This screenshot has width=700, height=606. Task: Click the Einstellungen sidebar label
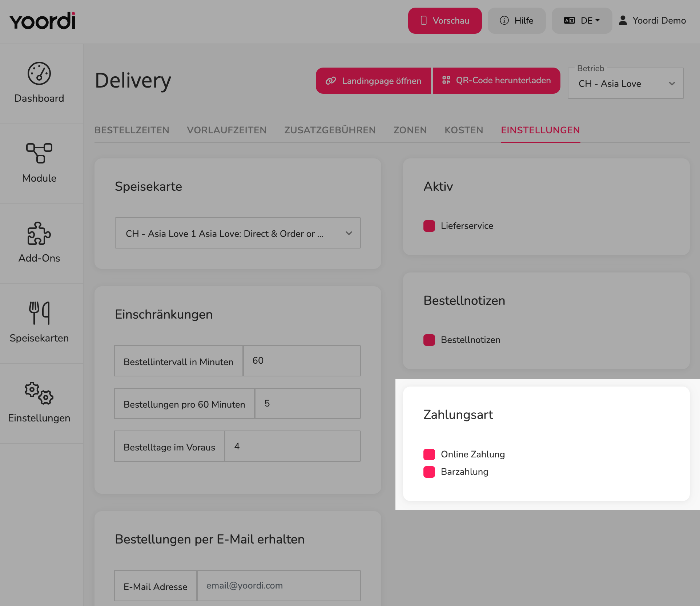(x=39, y=418)
